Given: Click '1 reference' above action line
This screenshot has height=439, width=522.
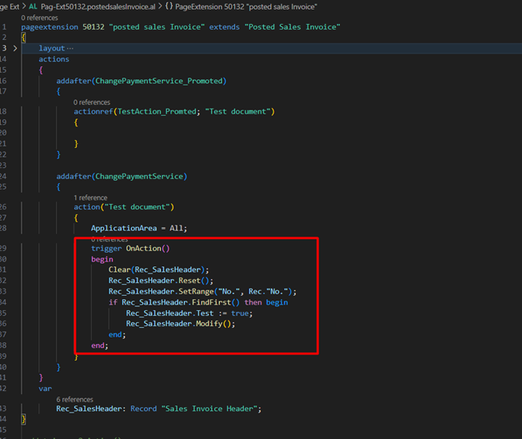Looking at the screenshot, I should point(90,198).
